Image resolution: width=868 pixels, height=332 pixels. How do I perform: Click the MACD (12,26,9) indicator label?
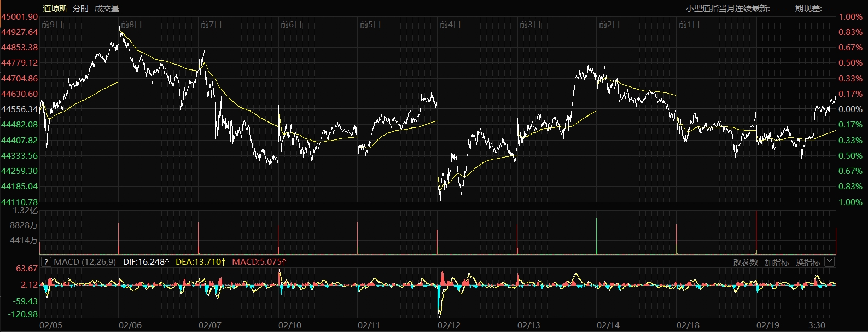(85, 262)
